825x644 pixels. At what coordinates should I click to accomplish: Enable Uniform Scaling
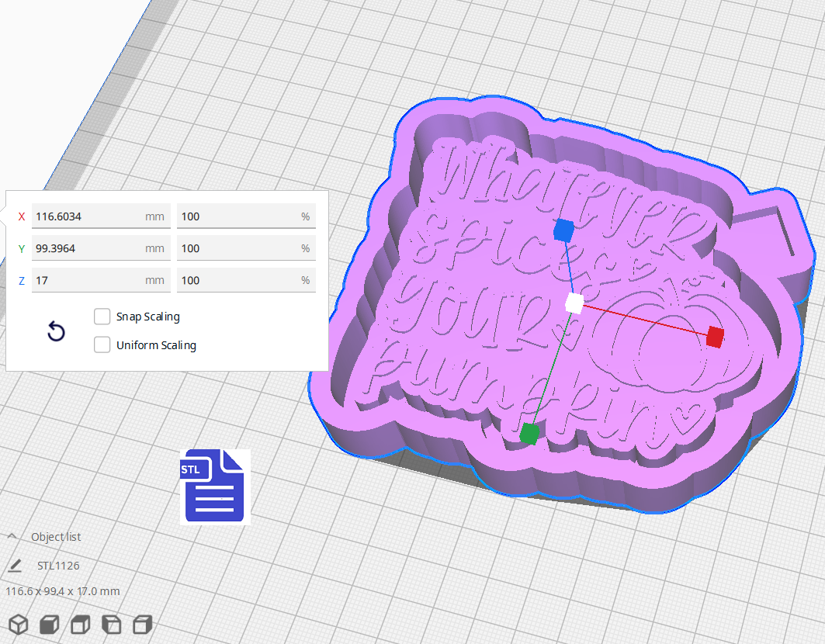pyautogui.click(x=102, y=345)
